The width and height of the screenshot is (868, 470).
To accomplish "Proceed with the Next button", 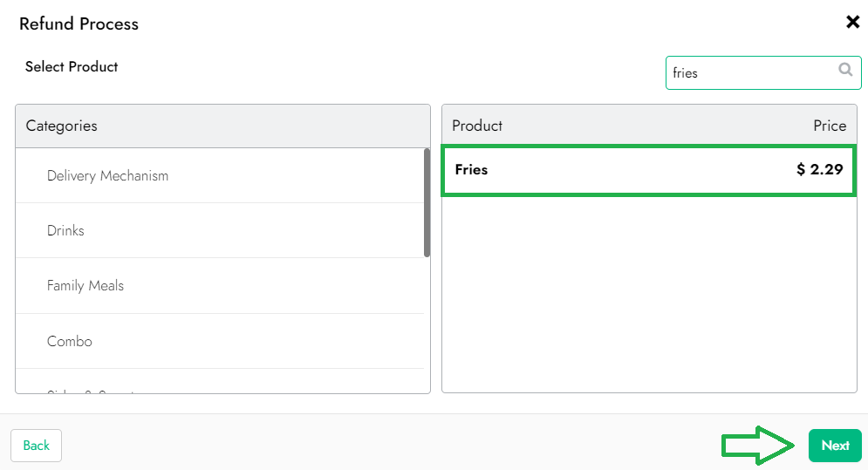I will (x=834, y=446).
